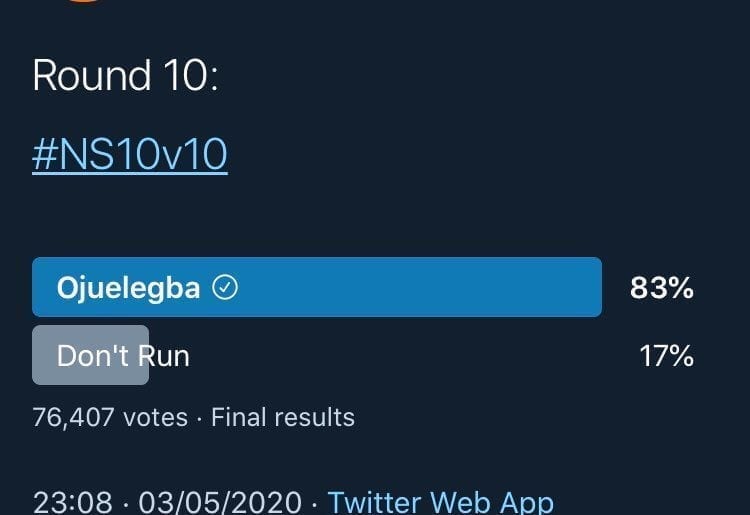Click the 17% result percentage
Image resolution: width=750 pixels, height=515 pixels.
[x=666, y=355]
